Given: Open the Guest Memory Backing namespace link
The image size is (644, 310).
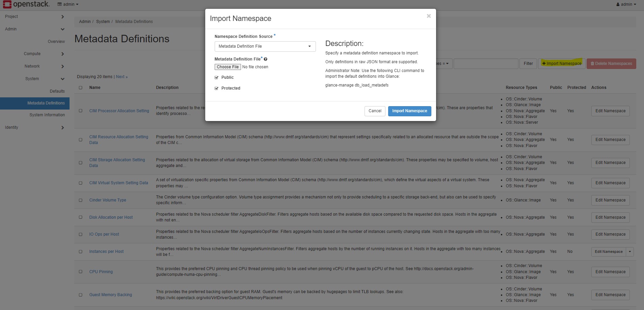Looking at the screenshot, I should 111,295.
